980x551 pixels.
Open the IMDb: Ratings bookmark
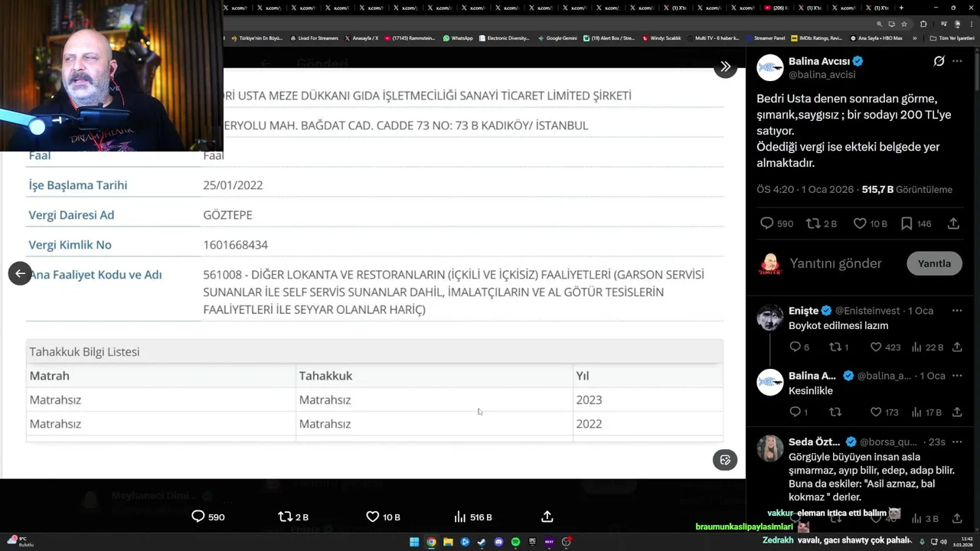coord(817,37)
